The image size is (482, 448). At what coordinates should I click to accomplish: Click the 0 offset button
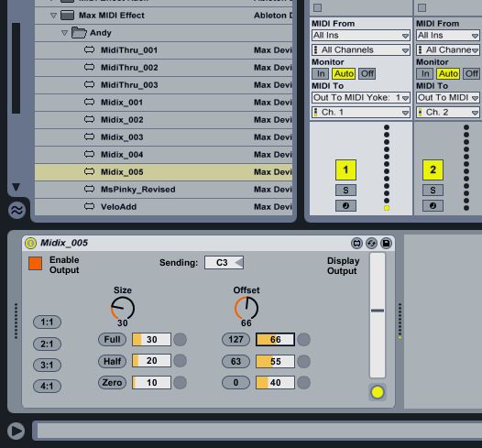coord(236,383)
